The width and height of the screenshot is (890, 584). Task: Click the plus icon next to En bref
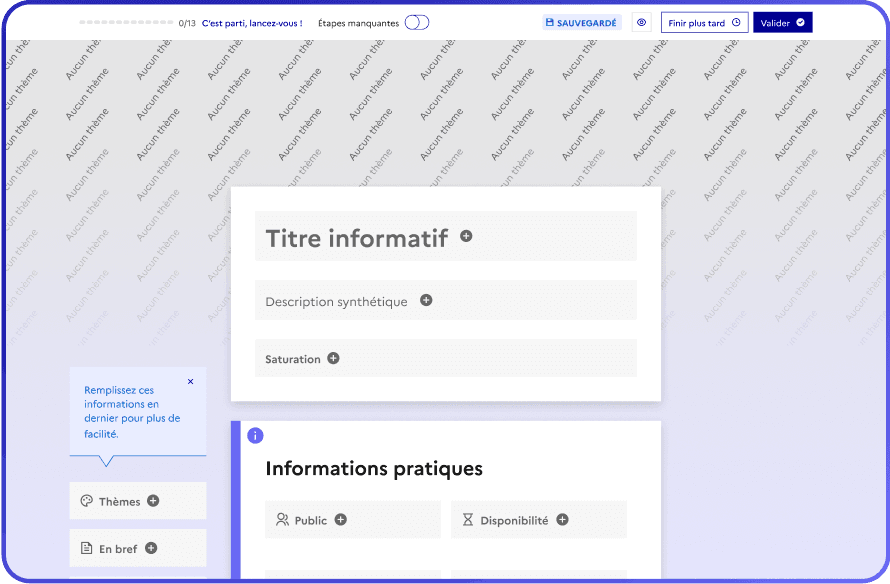pos(151,548)
